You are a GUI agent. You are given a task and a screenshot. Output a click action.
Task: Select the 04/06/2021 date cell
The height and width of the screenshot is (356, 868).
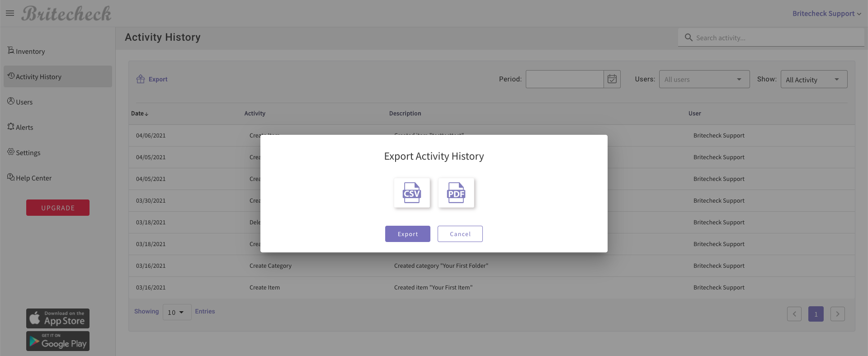click(151, 136)
